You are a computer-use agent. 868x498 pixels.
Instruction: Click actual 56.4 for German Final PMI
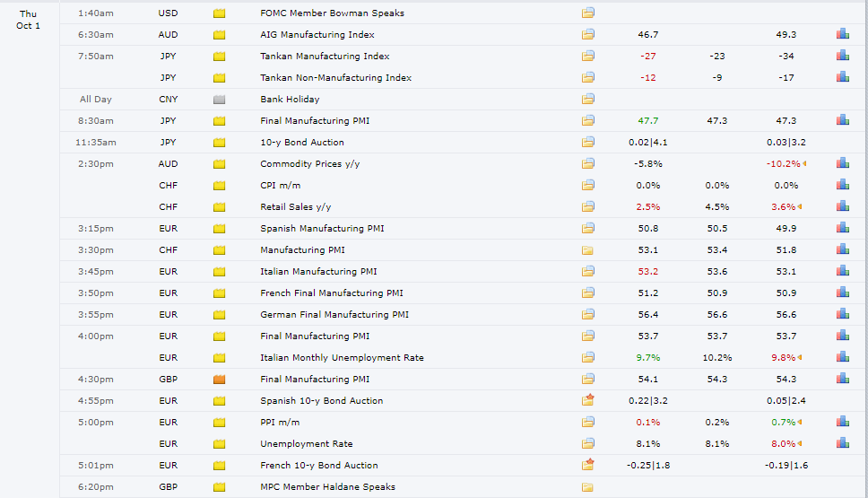coord(647,314)
